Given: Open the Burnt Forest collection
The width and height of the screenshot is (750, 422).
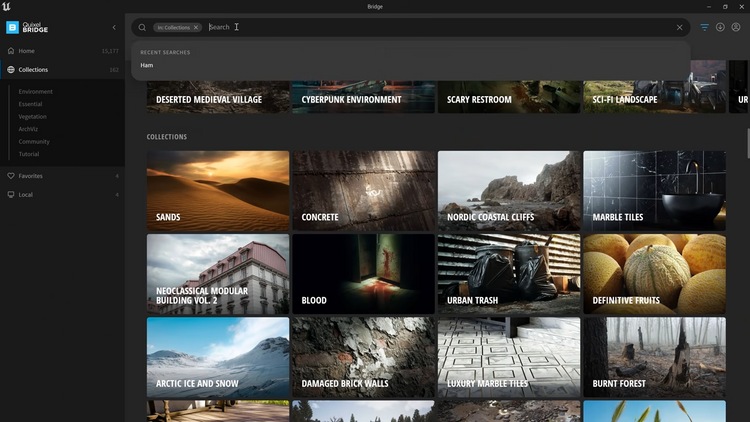Looking at the screenshot, I should pyautogui.click(x=654, y=357).
